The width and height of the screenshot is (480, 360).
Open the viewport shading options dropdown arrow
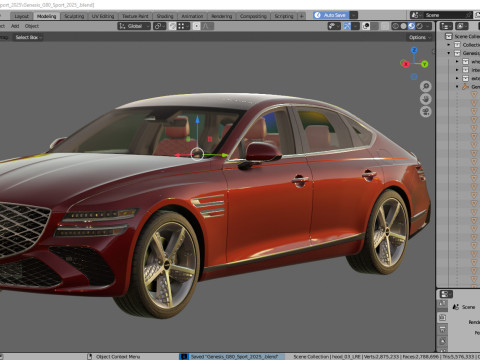428,26
